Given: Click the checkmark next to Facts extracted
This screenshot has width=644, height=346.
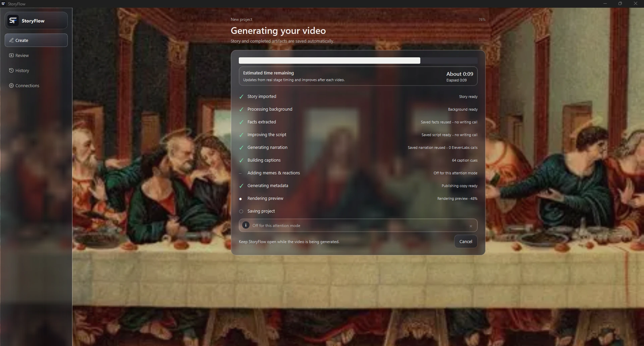Looking at the screenshot, I should click(241, 122).
